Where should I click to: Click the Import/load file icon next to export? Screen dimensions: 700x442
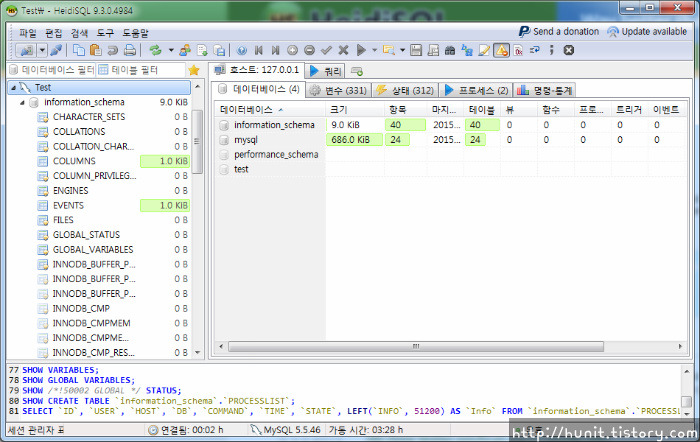coord(219,50)
